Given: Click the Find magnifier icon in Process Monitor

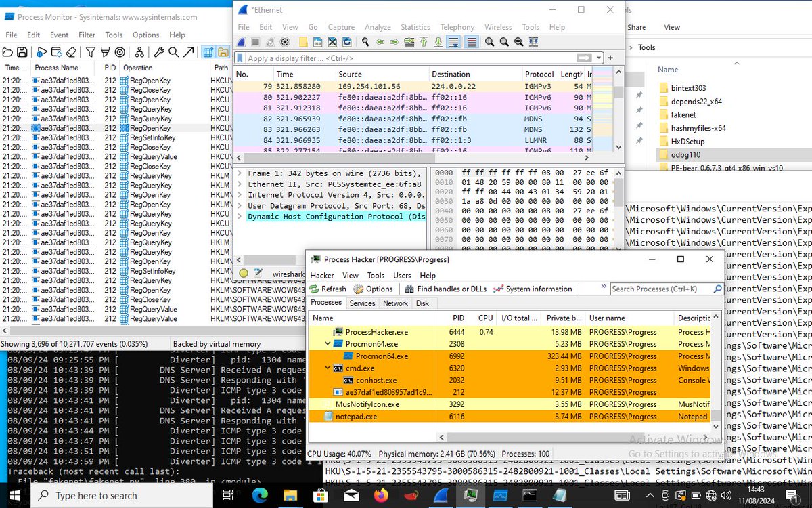Looking at the screenshot, I should (x=173, y=52).
